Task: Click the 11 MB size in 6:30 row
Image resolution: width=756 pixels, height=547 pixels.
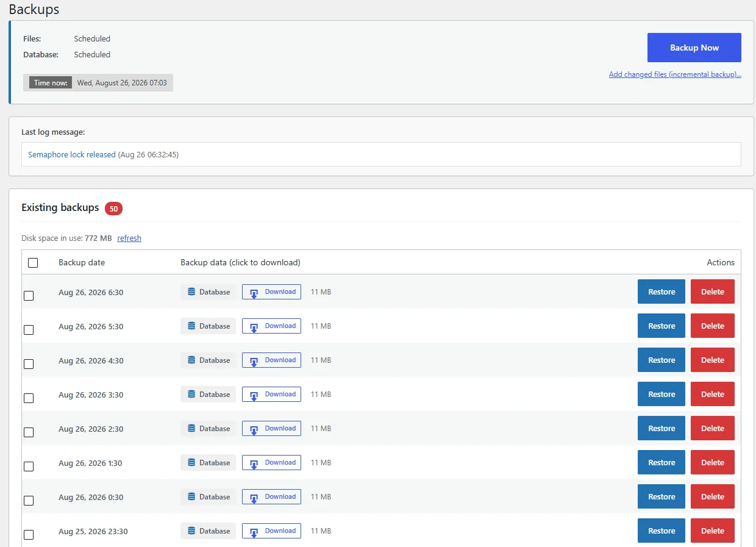Action: (321, 292)
